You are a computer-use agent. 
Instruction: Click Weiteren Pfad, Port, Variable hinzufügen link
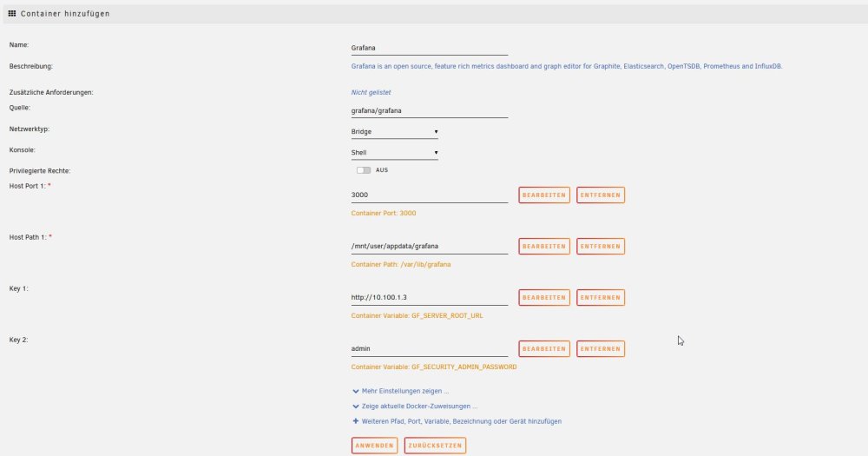click(x=462, y=421)
